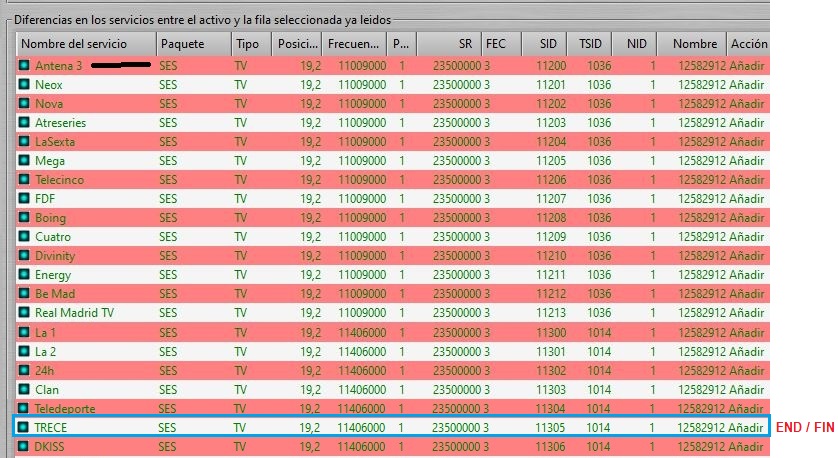Select the Clan service name
The width and height of the screenshot is (838, 458).
coord(47,390)
